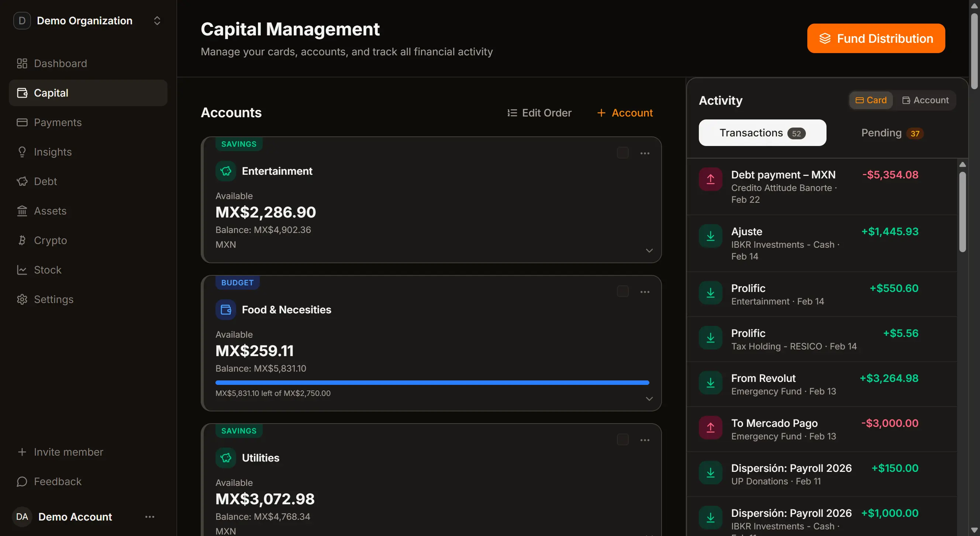Click the Demo Organization avatar letter D

(22, 21)
